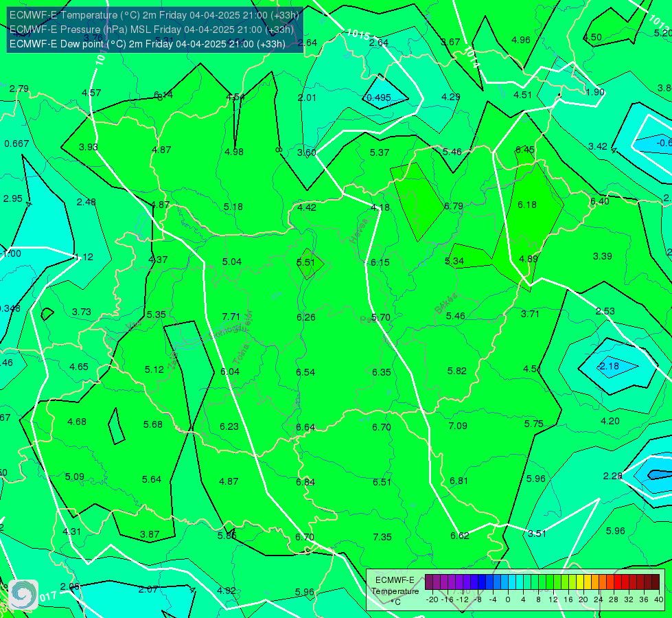Click the 6.51 temperature value

point(382,482)
